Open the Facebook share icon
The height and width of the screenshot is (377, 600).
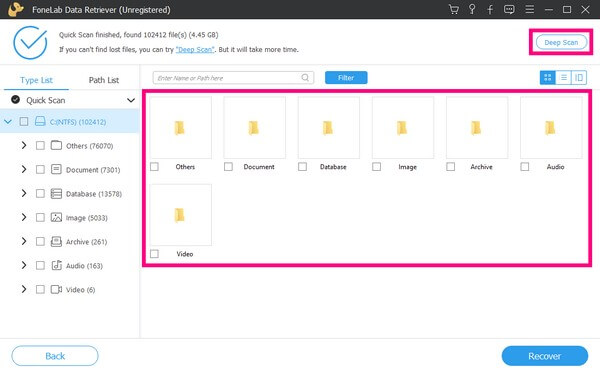(x=490, y=9)
